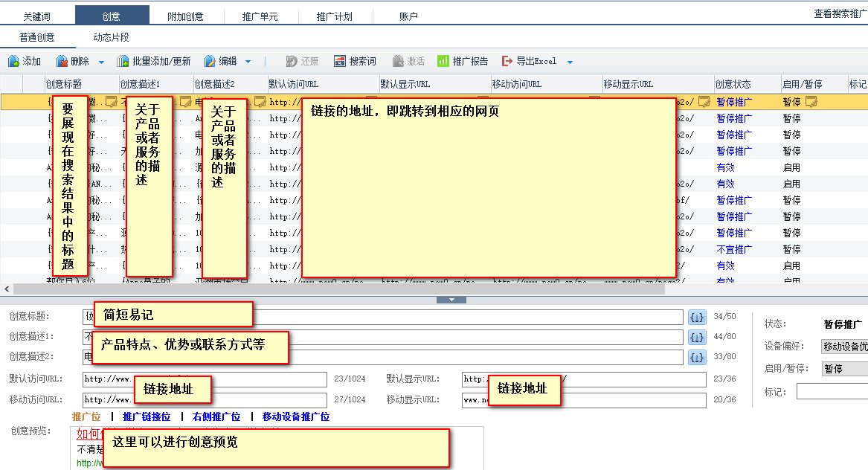Focus the 创意描述1 input field
This screenshot has height=470, width=868.
[x=383, y=337]
